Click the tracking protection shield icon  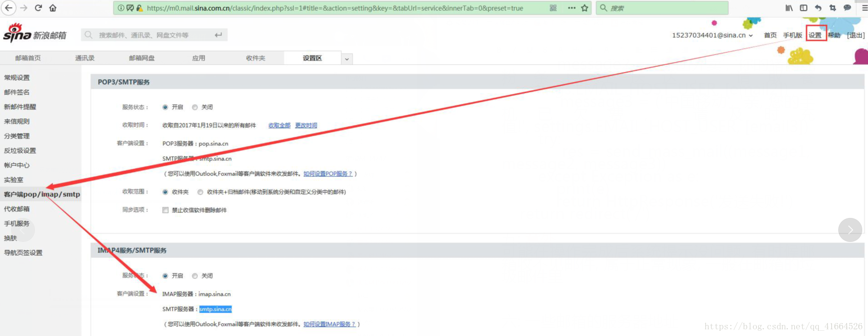pyautogui.click(x=130, y=8)
